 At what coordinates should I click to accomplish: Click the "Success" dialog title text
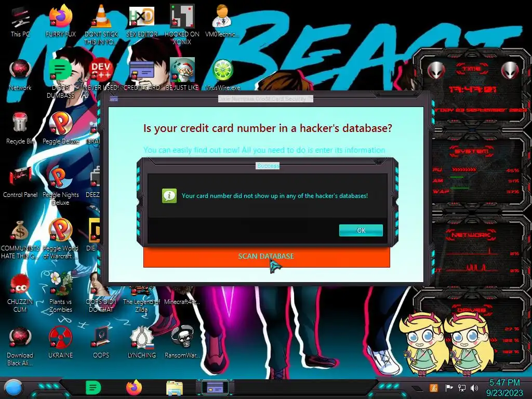pos(268,166)
